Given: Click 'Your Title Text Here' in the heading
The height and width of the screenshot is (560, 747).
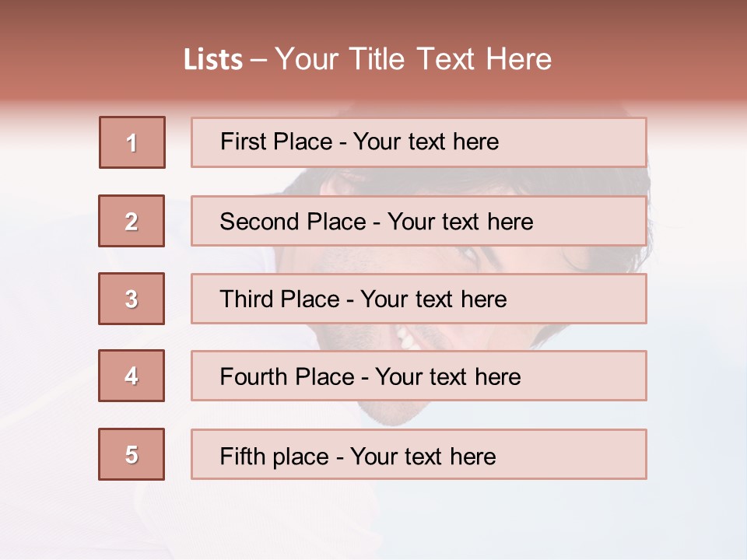Looking at the screenshot, I should coord(413,60).
